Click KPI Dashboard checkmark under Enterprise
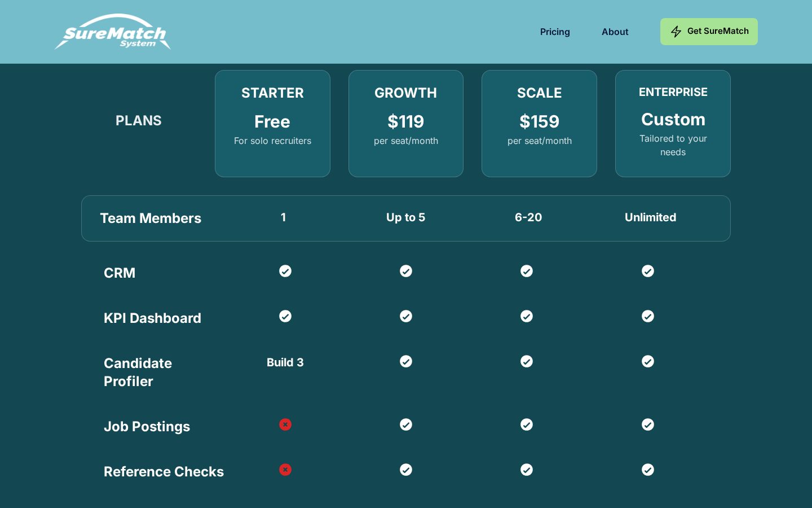The height and width of the screenshot is (508, 812). [648, 316]
